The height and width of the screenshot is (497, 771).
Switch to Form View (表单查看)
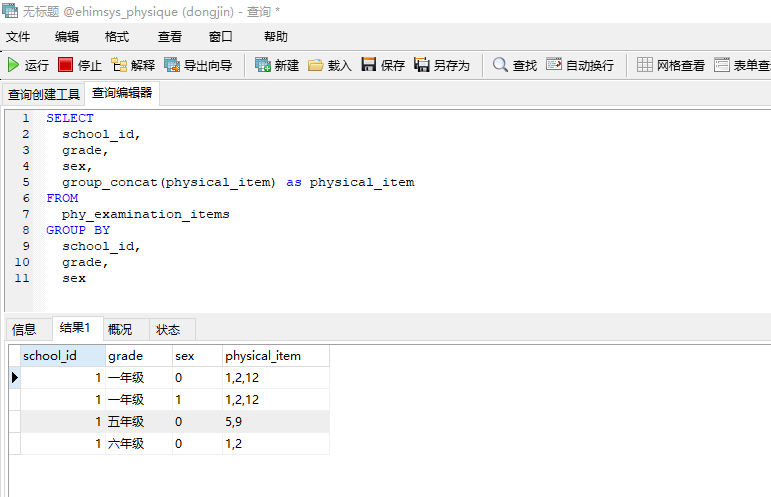tap(742, 65)
